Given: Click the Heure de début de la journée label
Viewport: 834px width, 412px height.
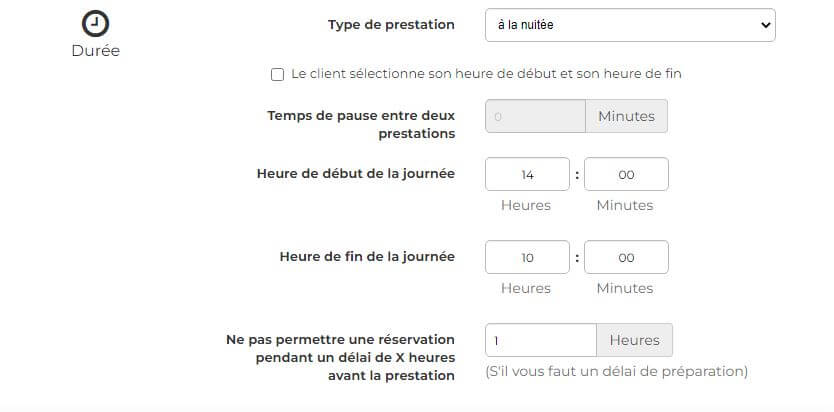Looking at the screenshot, I should 356,174.
